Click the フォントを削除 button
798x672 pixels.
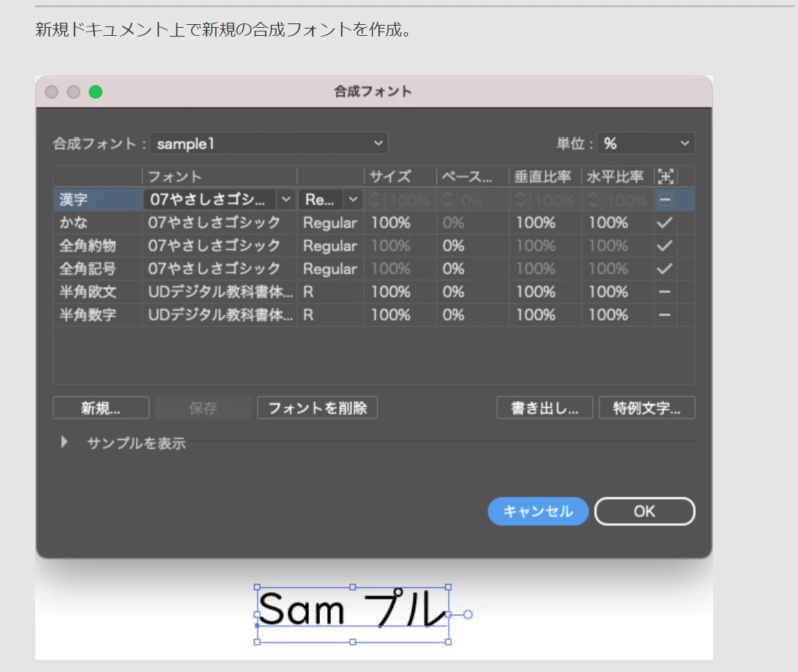[x=318, y=408]
